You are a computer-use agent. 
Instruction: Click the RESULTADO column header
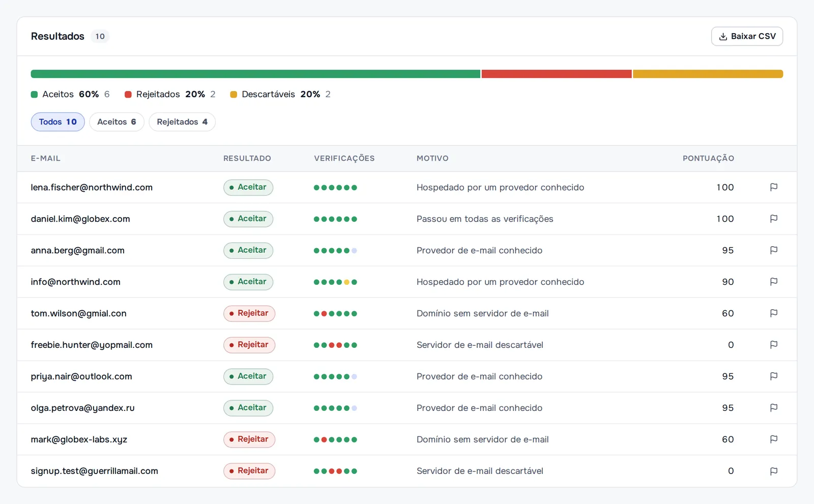[247, 158]
